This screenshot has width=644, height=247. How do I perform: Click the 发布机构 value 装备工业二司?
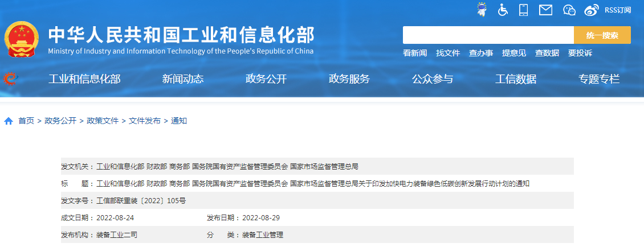[117, 235]
